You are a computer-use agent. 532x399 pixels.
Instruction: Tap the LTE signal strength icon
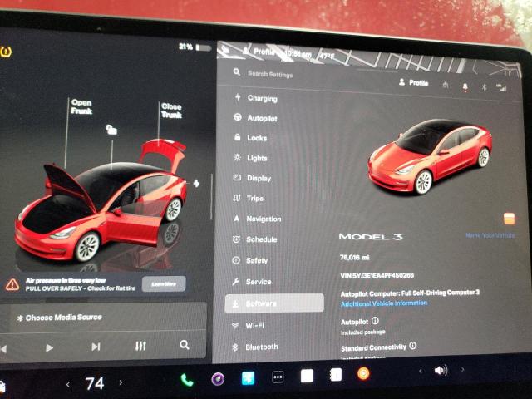pyautogui.click(x=501, y=88)
